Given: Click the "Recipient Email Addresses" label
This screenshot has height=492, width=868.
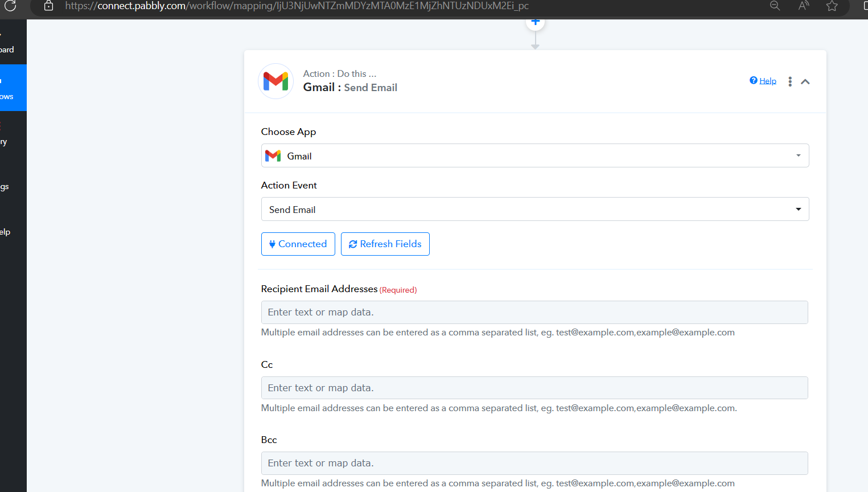Looking at the screenshot, I should tap(319, 289).
